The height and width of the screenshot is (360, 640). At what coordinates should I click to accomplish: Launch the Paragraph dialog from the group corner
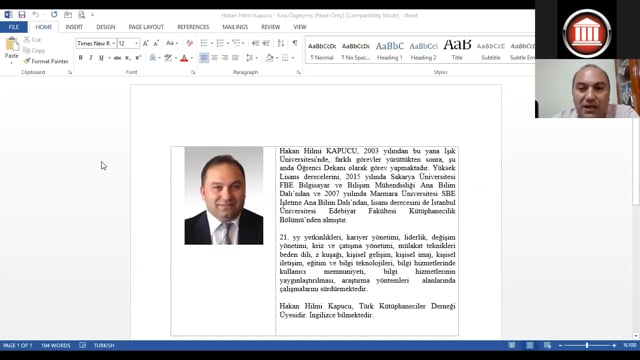tap(298, 73)
